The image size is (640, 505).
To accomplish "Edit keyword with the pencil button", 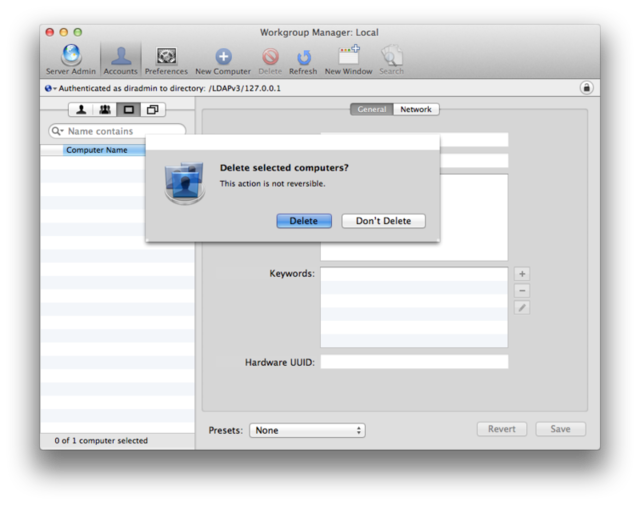I will (522, 307).
